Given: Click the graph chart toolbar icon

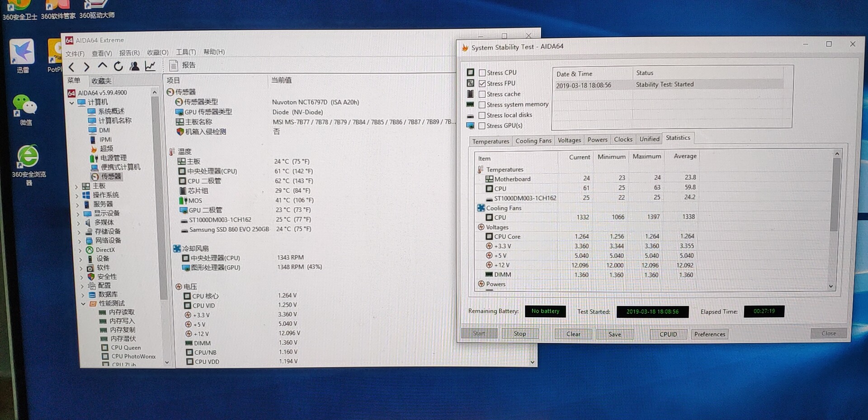Looking at the screenshot, I should (x=150, y=66).
